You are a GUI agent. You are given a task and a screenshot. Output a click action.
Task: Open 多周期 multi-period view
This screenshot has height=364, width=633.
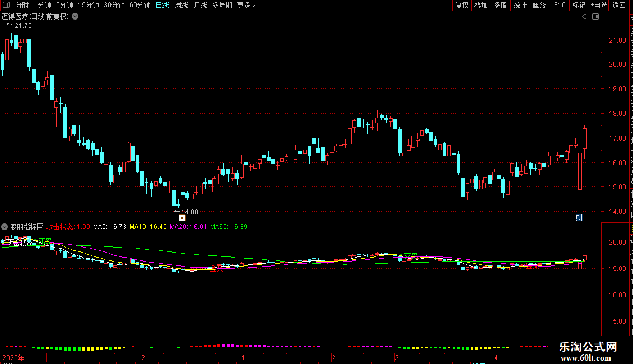point(222,5)
